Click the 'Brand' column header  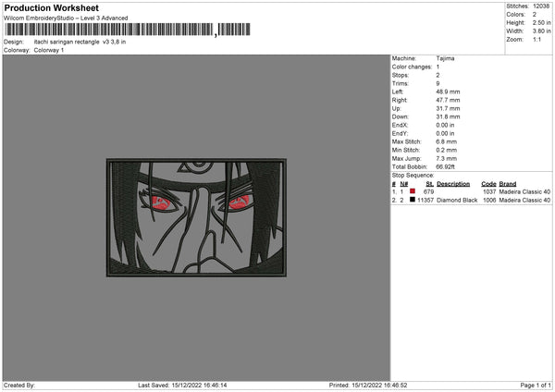tap(508, 184)
